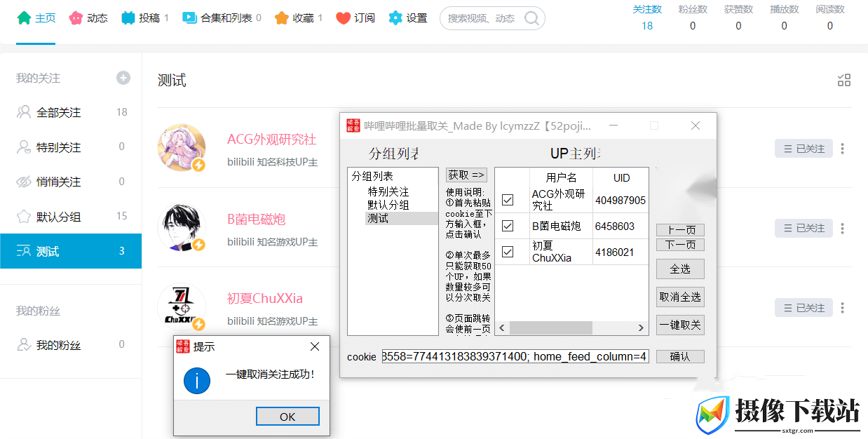This screenshot has width=868, height=439.
Task: Open the 合集和列表 tab
Action: coord(222,18)
